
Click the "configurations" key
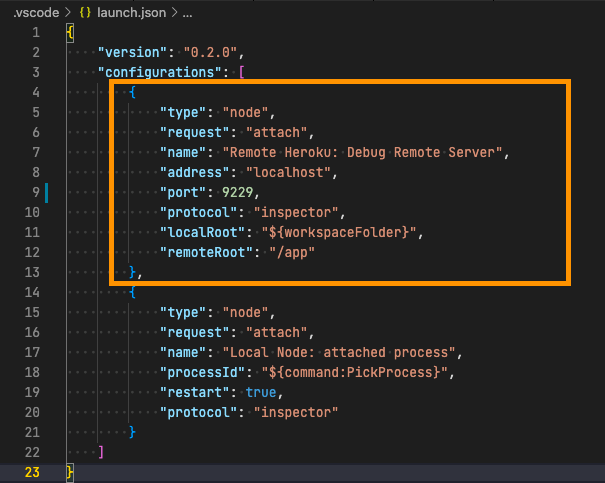[162, 72]
